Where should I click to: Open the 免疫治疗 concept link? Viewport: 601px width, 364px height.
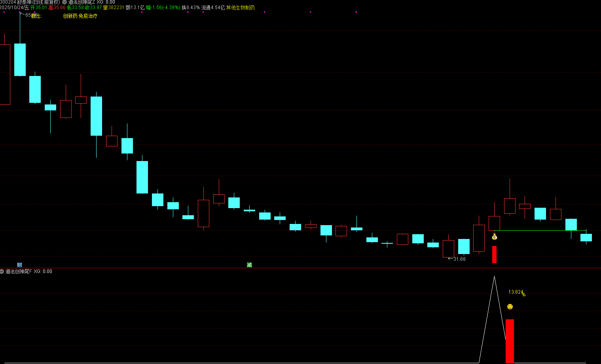(x=88, y=16)
